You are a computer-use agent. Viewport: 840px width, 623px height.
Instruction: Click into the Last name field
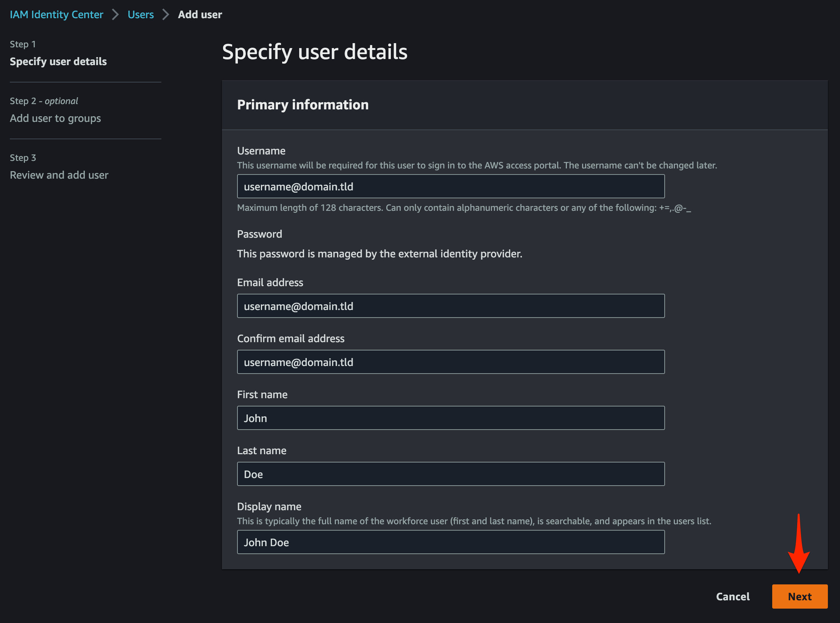coord(451,474)
